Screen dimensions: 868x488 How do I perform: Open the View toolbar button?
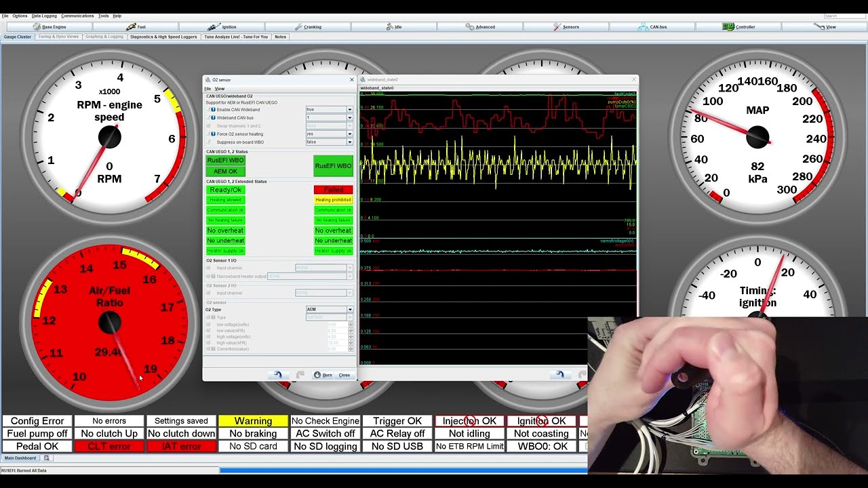click(825, 27)
